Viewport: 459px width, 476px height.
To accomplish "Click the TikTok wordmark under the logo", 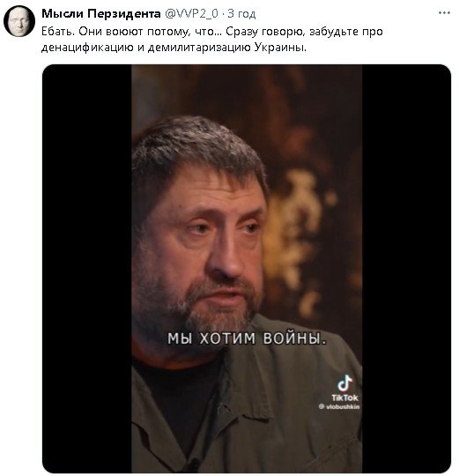I will [x=344, y=398].
